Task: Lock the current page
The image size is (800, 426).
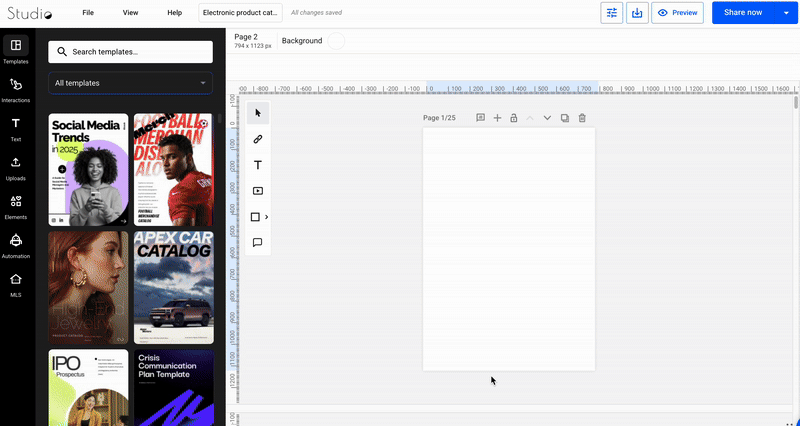Action: (x=514, y=118)
